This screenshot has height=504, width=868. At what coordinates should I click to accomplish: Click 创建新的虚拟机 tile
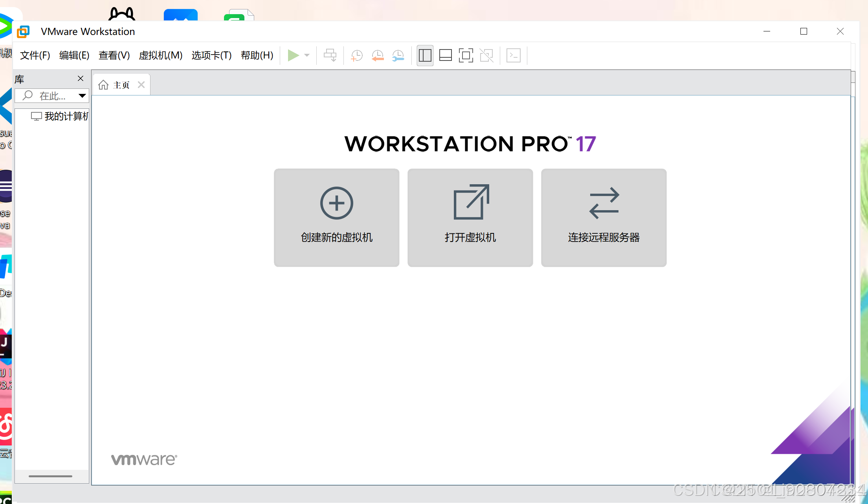click(x=336, y=218)
